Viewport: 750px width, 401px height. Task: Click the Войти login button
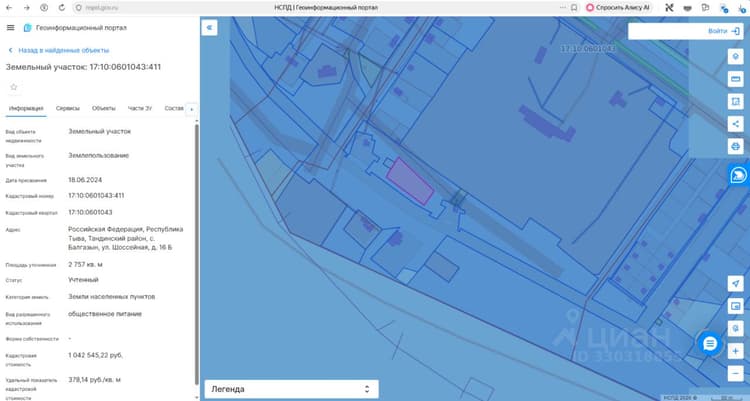[x=723, y=31]
